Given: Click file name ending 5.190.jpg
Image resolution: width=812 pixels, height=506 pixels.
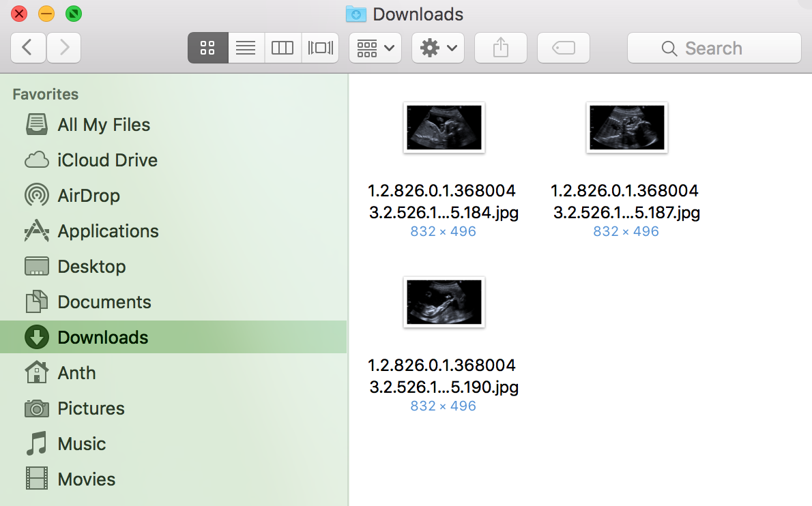Looking at the screenshot, I should [x=444, y=376].
